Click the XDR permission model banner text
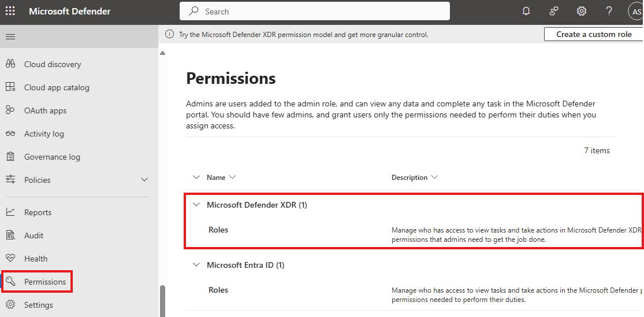The image size is (644, 317). click(304, 35)
